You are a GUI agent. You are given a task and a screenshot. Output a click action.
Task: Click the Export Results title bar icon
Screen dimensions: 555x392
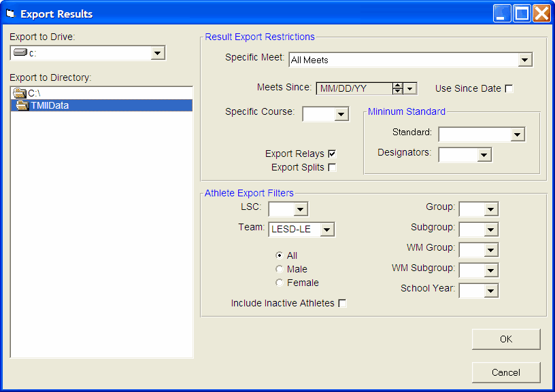pyautogui.click(x=10, y=14)
